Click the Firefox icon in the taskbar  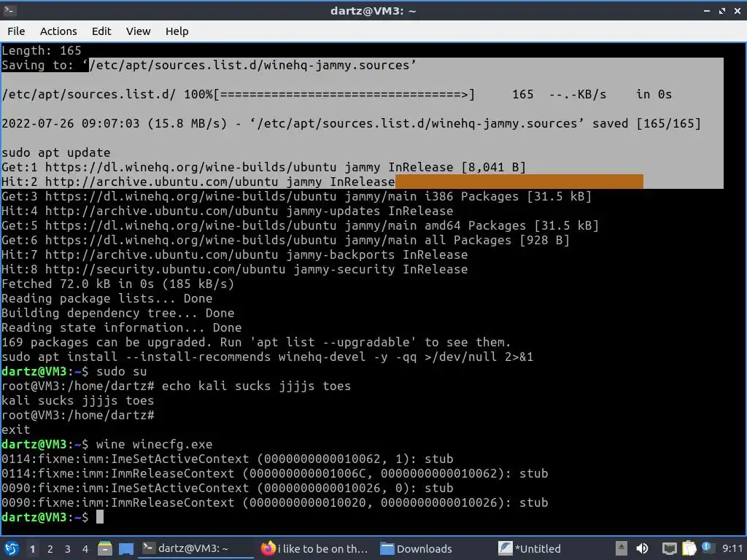(x=268, y=548)
